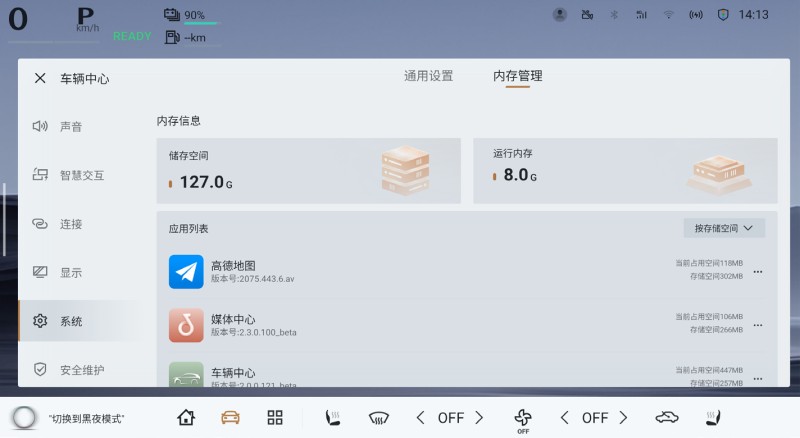Viewport: 800px width, 438px height.
Task: Toggle air recirculation car icon
Action: point(667,418)
